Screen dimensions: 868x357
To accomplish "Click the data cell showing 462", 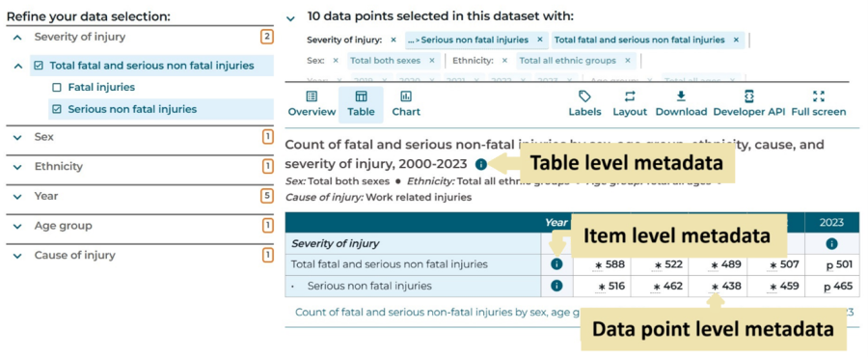I will pyautogui.click(x=660, y=287).
